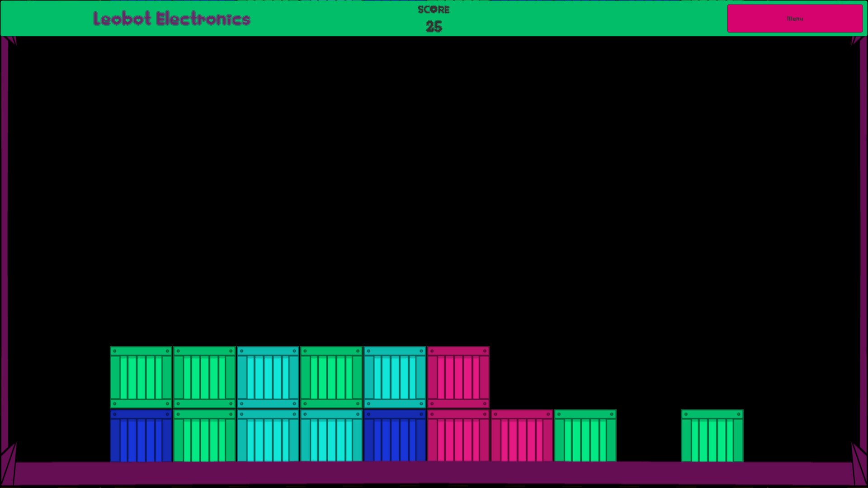The height and width of the screenshot is (488, 868).
Task: Click the second teal crate in the top row
Action: (x=394, y=375)
